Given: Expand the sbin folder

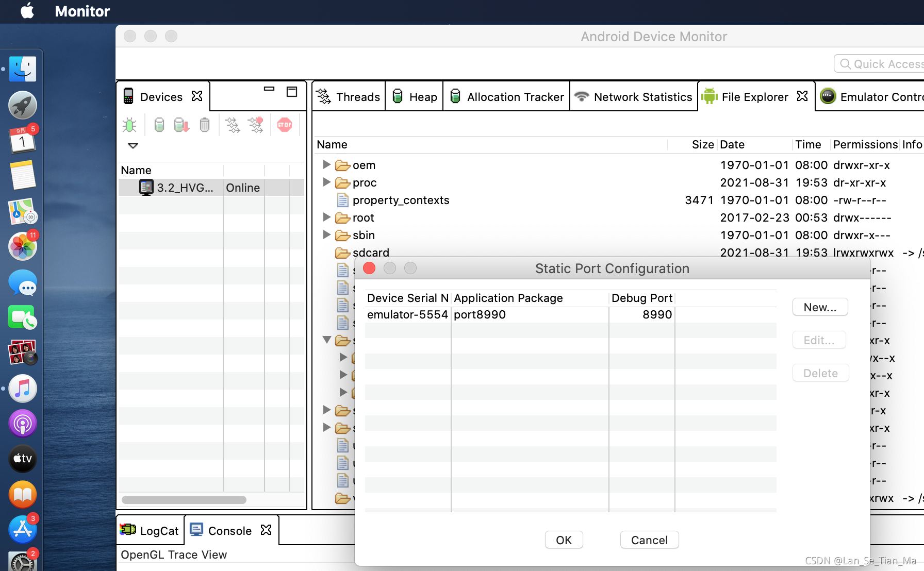Looking at the screenshot, I should tap(326, 234).
